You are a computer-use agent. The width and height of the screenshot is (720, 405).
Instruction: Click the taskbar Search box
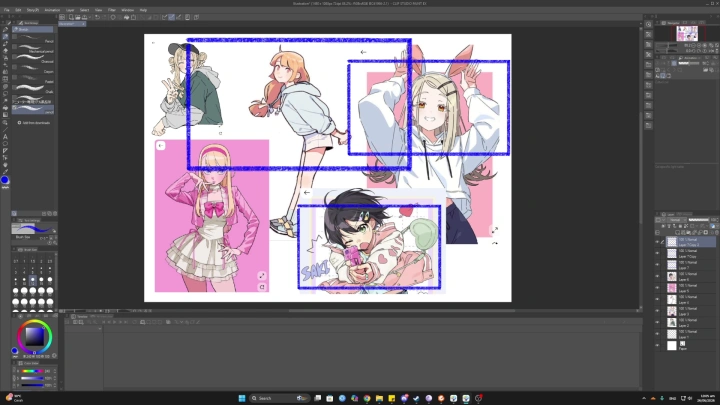tap(278, 398)
